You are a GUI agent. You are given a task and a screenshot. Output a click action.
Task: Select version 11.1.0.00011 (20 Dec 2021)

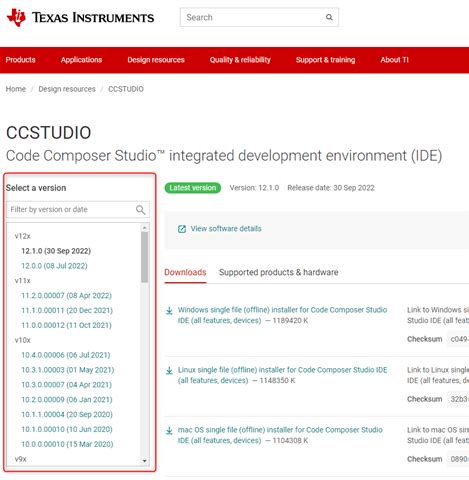(x=67, y=310)
